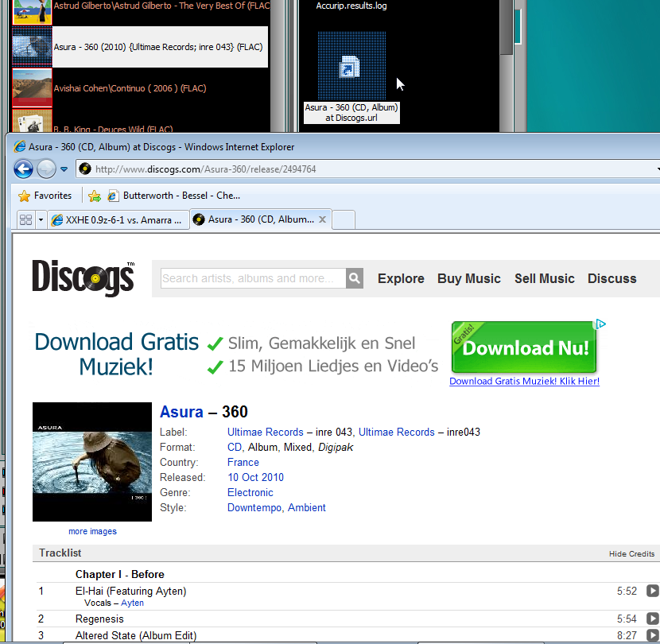The width and height of the screenshot is (660, 644).
Task: Click the green Download Nu! button
Action: pos(523,347)
